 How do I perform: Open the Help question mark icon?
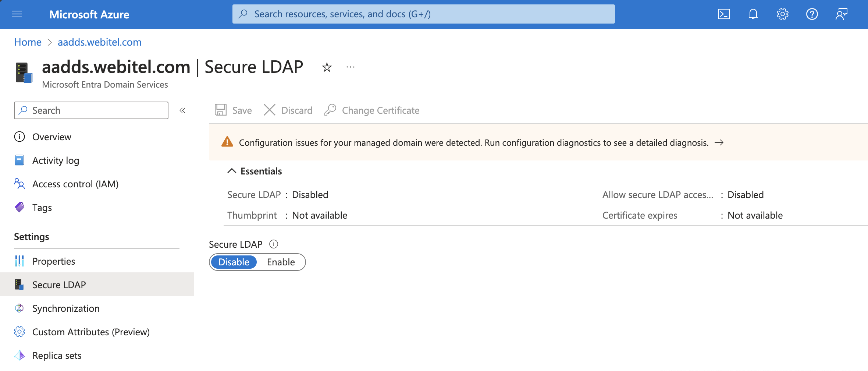[812, 14]
